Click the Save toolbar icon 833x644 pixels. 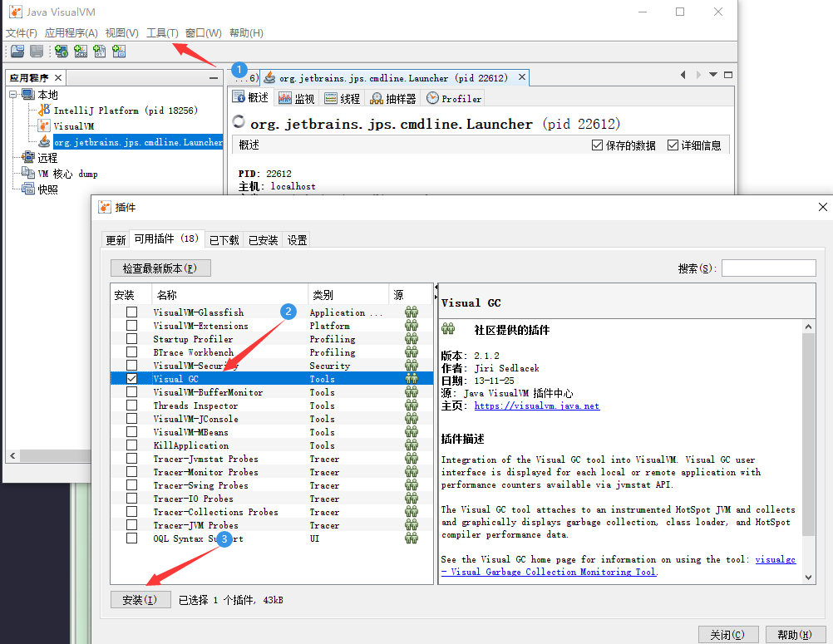point(37,51)
